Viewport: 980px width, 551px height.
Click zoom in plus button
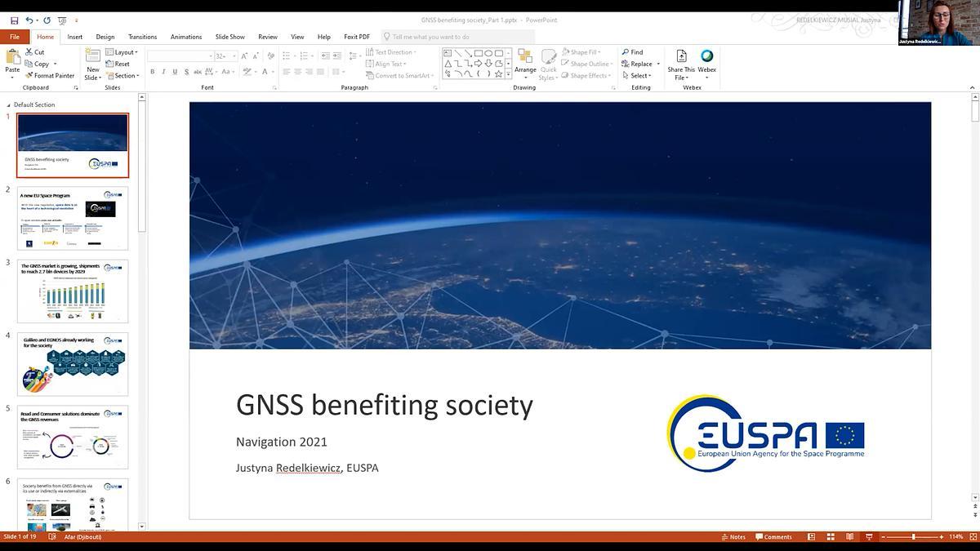(x=940, y=537)
